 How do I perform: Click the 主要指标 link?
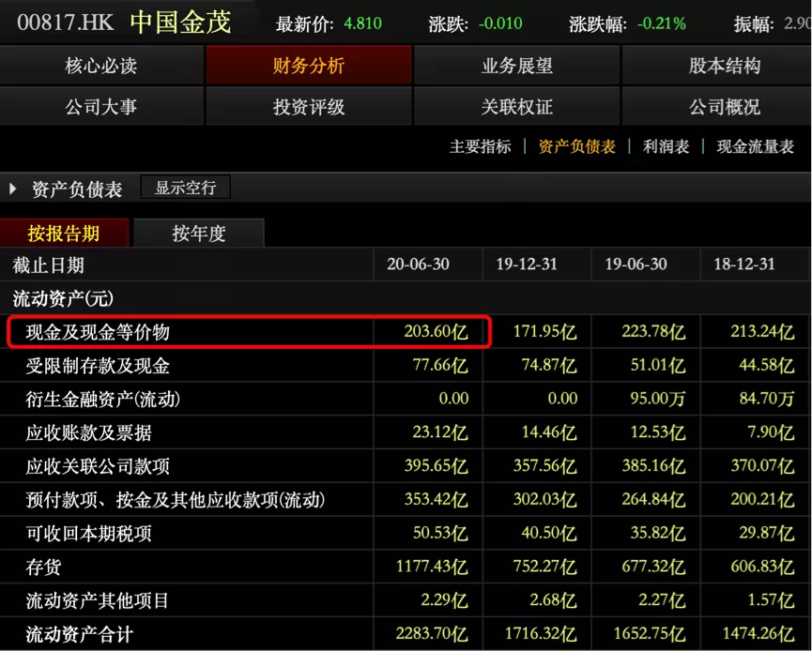click(480, 146)
